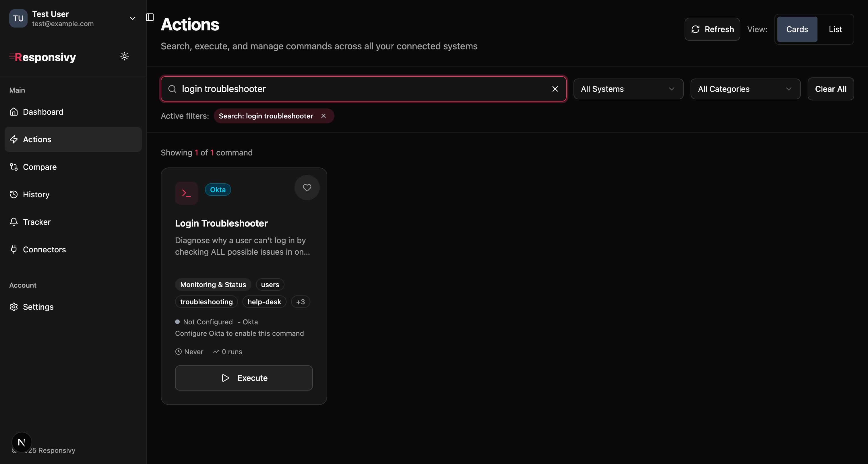This screenshot has width=868, height=464.
Task: Click the search magnifier icon
Action: (172, 89)
